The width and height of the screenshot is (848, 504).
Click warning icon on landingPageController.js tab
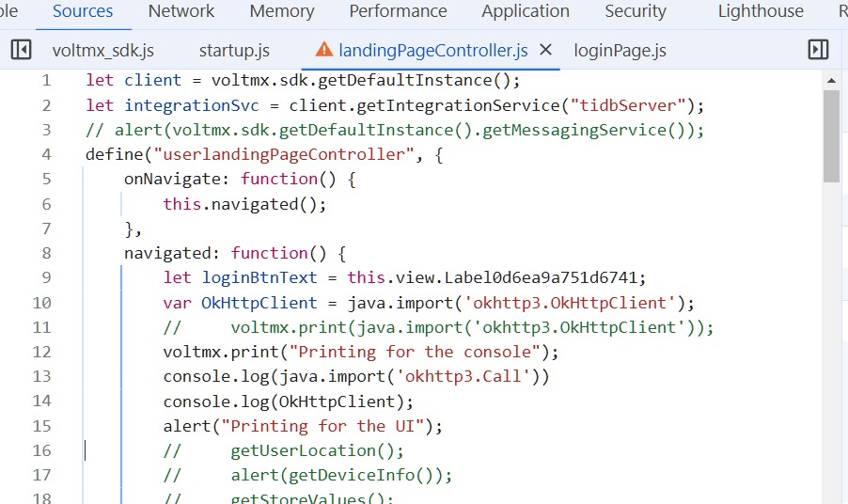click(x=324, y=50)
